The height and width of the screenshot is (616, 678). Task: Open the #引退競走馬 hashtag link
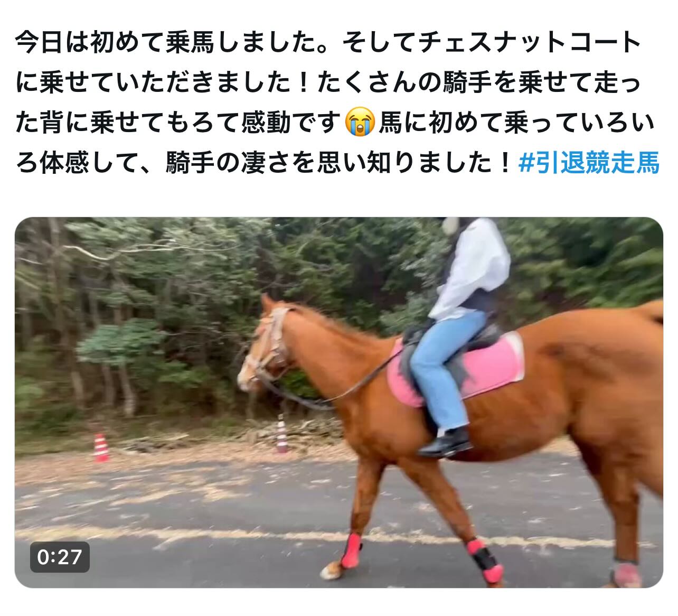click(589, 162)
